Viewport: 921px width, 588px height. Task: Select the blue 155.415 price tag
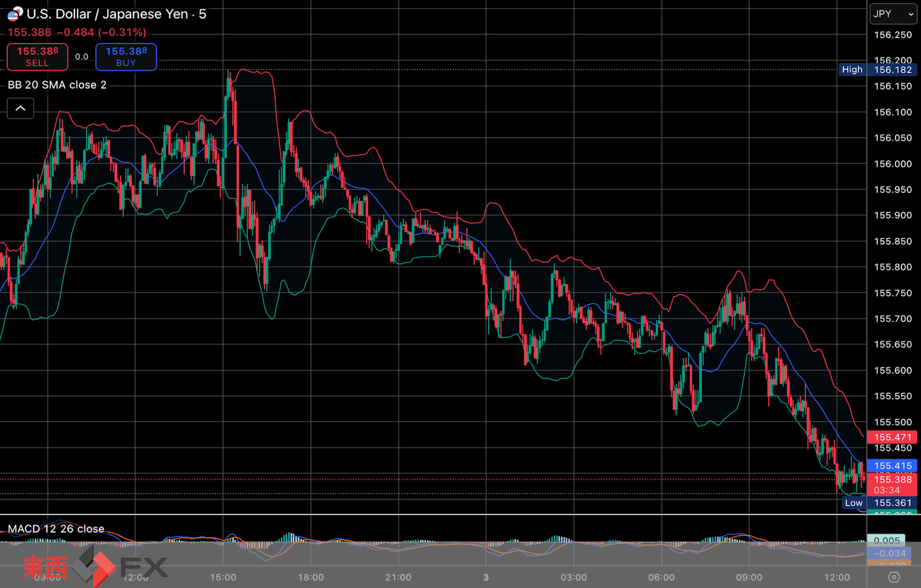pyautogui.click(x=892, y=466)
